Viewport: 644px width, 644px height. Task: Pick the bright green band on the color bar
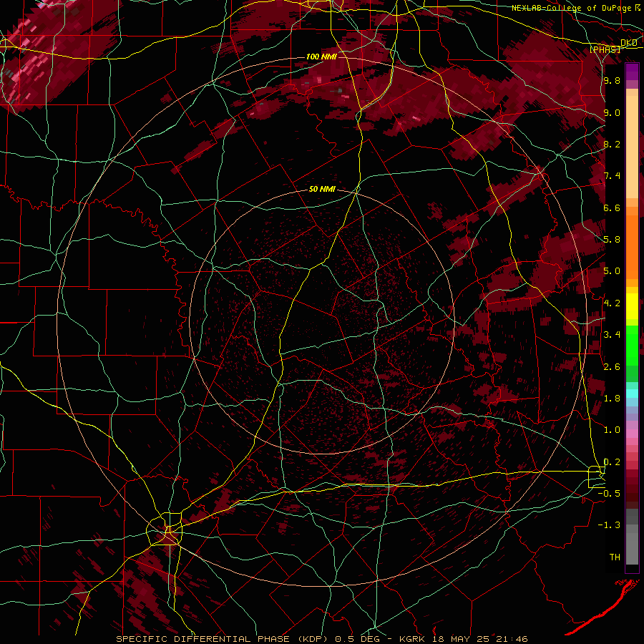[632, 345]
